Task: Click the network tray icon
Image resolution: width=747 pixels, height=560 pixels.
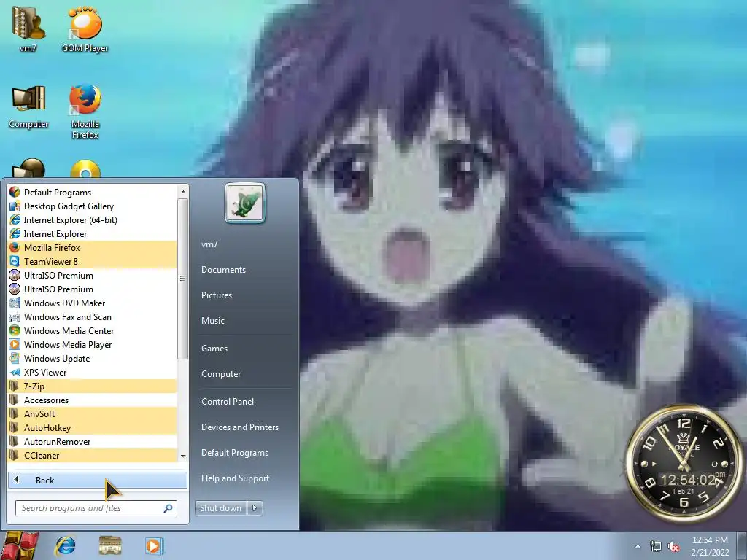Action: click(x=656, y=547)
